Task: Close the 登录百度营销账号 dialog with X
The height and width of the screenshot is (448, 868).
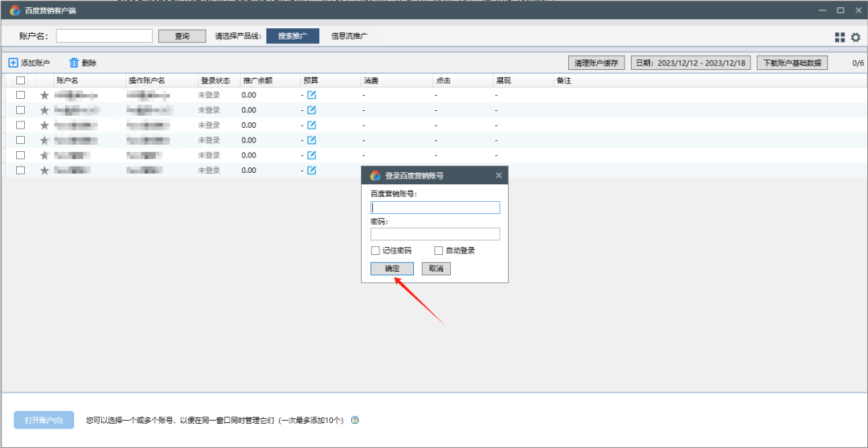Action: [499, 175]
